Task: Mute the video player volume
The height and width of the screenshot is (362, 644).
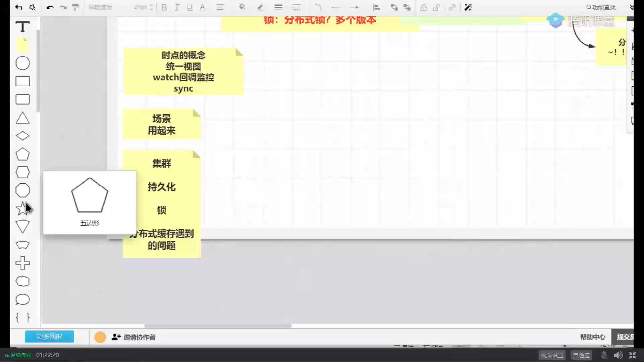Action: [618, 355]
